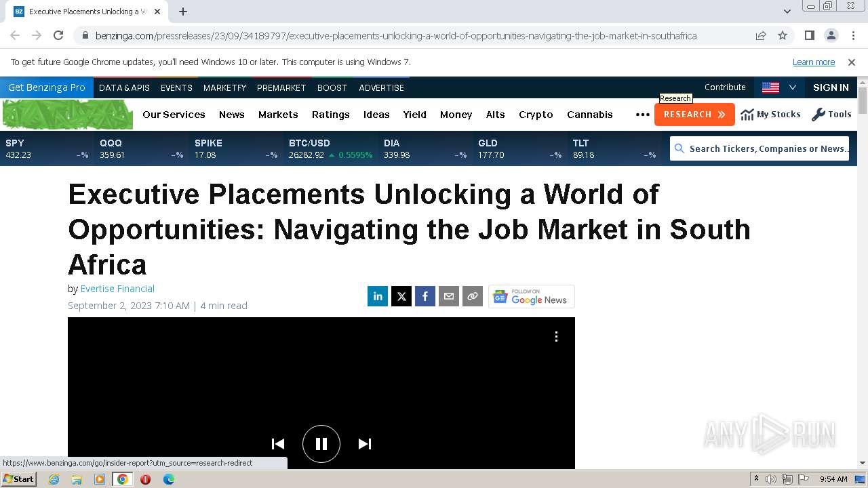Viewport: 868px width, 488px height.
Task: Open Markets navigation item
Action: click(x=278, y=115)
